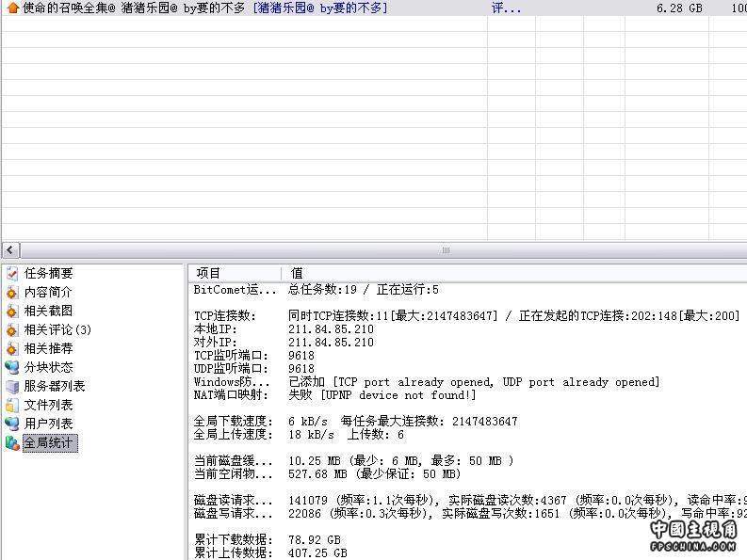Click the 用户列表 users icon

pos(12,424)
